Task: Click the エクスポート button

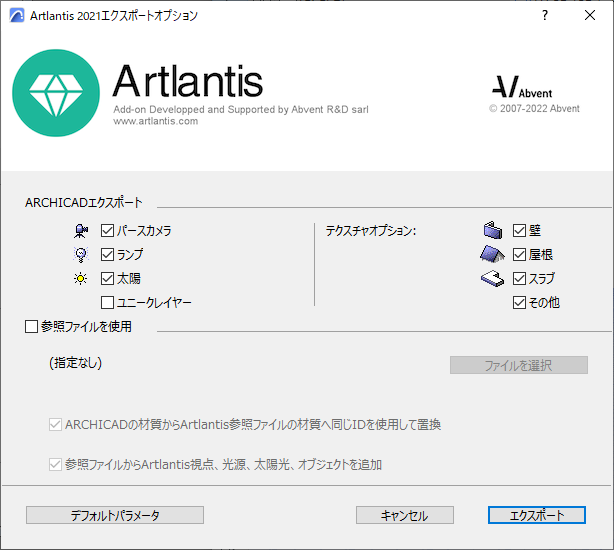Action: [x=537, y=515]
